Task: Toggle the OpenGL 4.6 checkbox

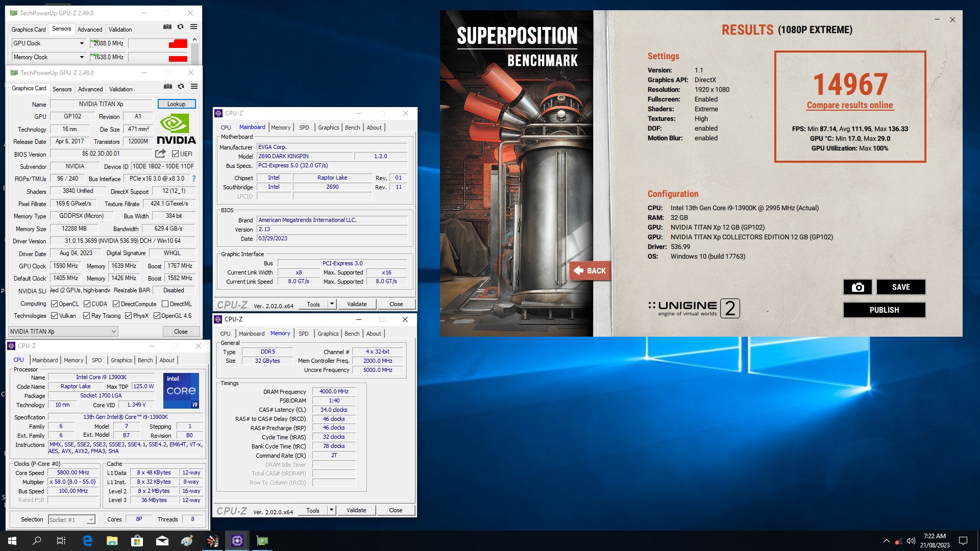Action: (x=157, y=316)
